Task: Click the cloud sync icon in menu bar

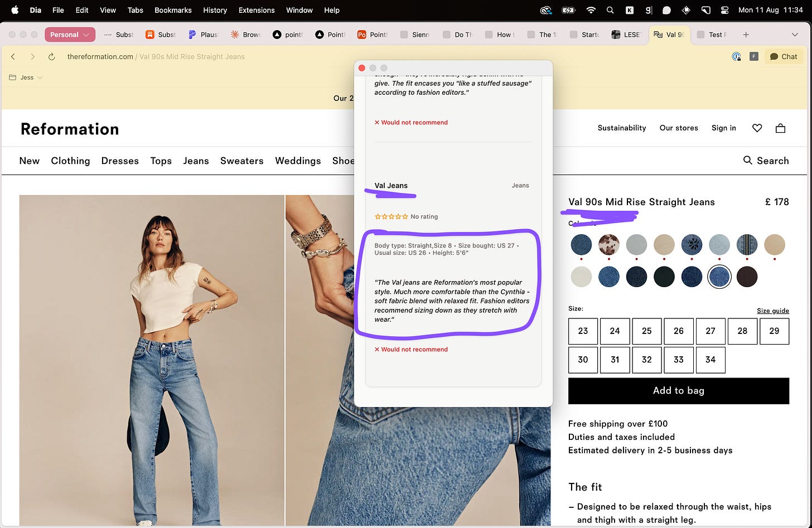Action: point(546,10)
